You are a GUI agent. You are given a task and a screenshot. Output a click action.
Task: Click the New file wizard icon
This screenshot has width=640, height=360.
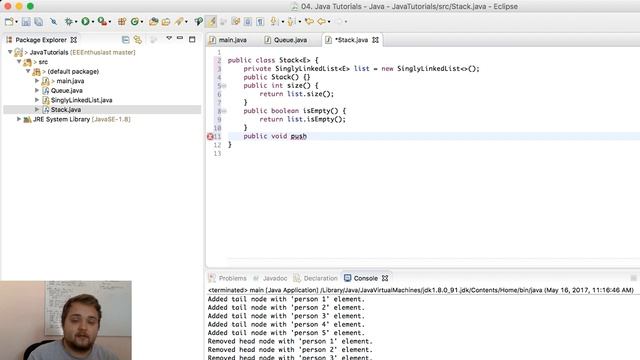point(9,21)
